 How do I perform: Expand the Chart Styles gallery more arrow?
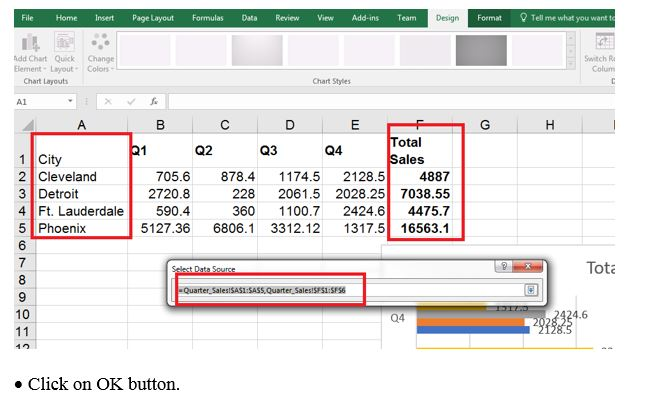click(x=571, y=64)
